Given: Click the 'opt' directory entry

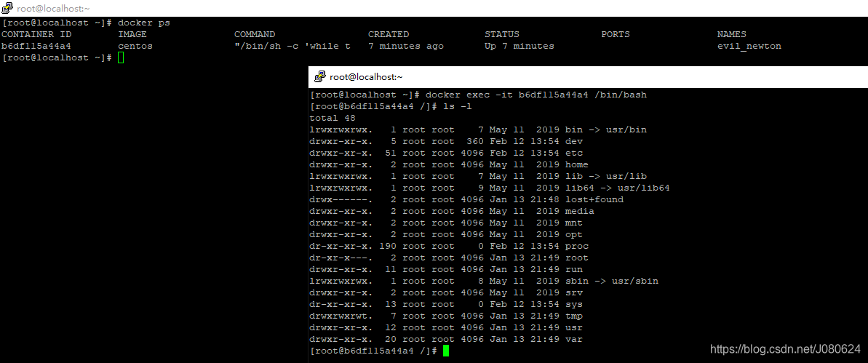Looking at the screenshot, I should 573,235.
